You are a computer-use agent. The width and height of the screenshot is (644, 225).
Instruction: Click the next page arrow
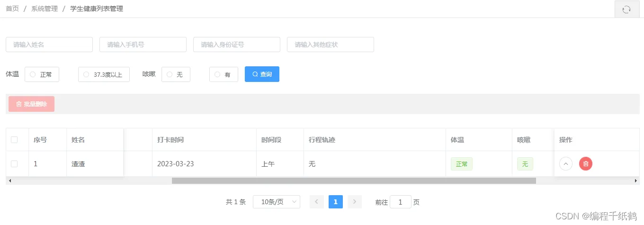click(355, 202)
